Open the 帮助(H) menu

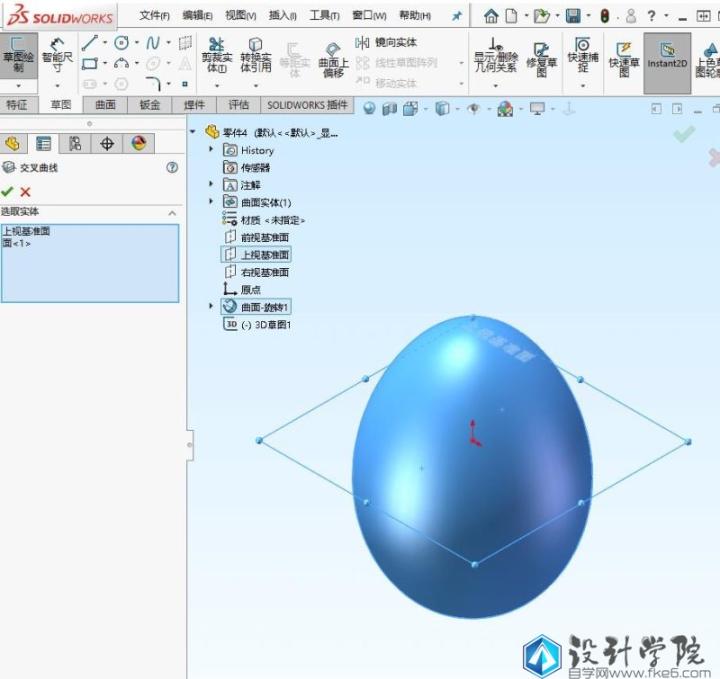tap(415, 16)
